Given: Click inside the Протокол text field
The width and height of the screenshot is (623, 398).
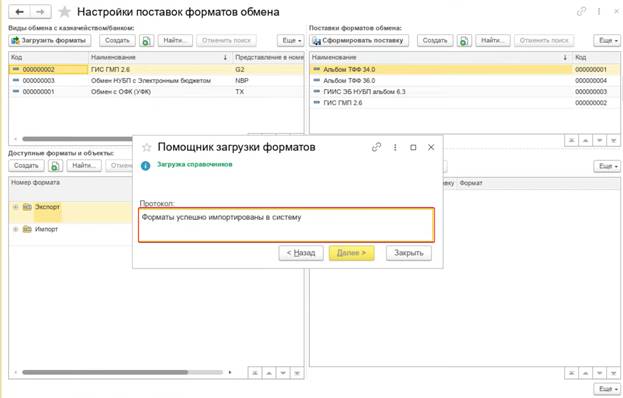Looking at the screenshot, I should pos(286,225).
